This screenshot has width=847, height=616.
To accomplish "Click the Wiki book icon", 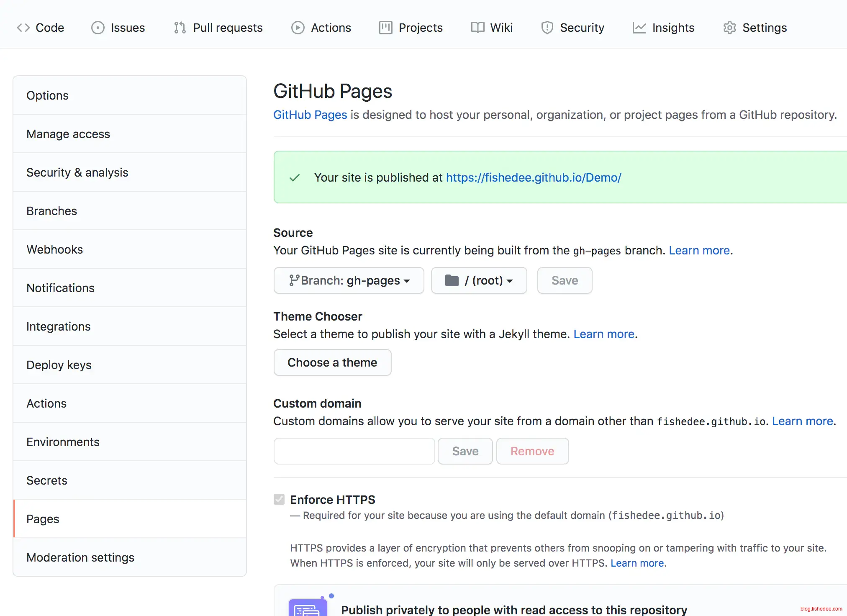I will point(477,28).
